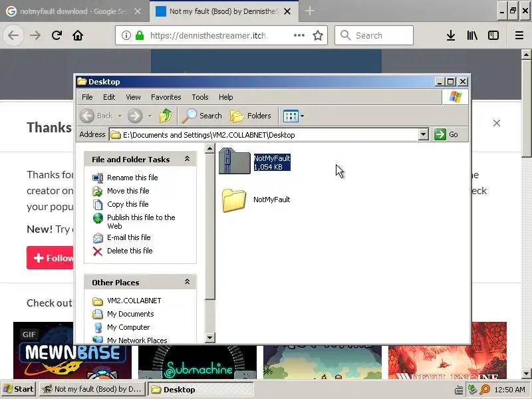Open Explorer Search magnifier tool
532x399 pixels.
click(x=202, y=116)
